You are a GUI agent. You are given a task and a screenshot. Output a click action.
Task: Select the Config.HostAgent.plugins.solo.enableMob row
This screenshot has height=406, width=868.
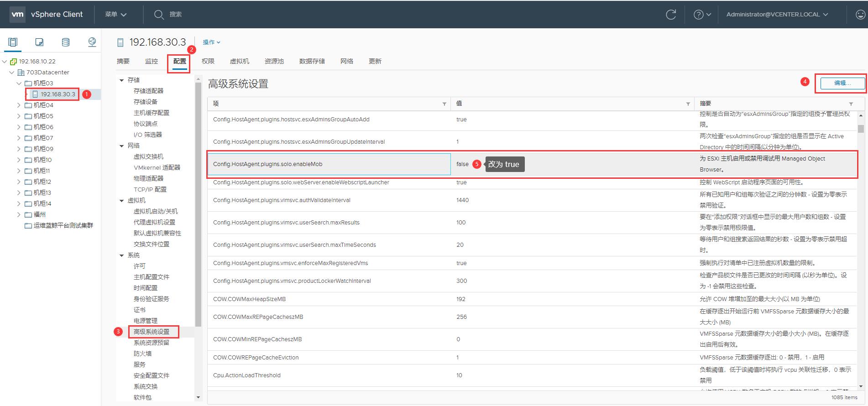[x=532, y=164]
